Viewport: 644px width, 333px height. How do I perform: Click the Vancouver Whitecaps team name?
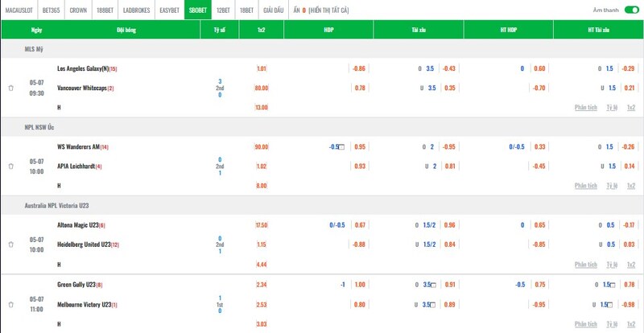82,88
